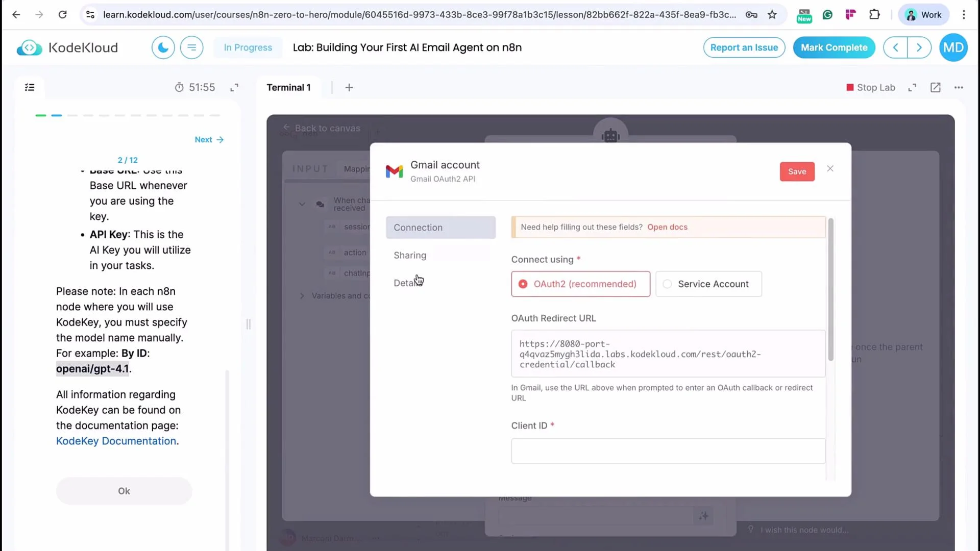Open the Work profile menu
The image size is (980, 551).
coord(923,15)
